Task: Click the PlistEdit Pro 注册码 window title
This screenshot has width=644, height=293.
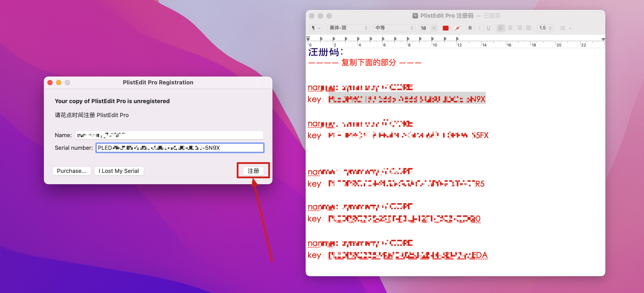Action: (447, 16)
